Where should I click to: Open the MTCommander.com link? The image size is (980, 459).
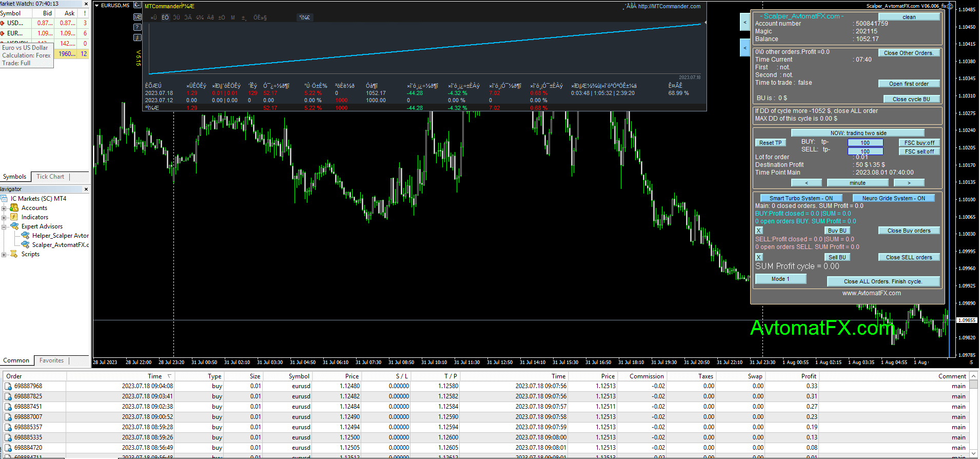(669, 6)
